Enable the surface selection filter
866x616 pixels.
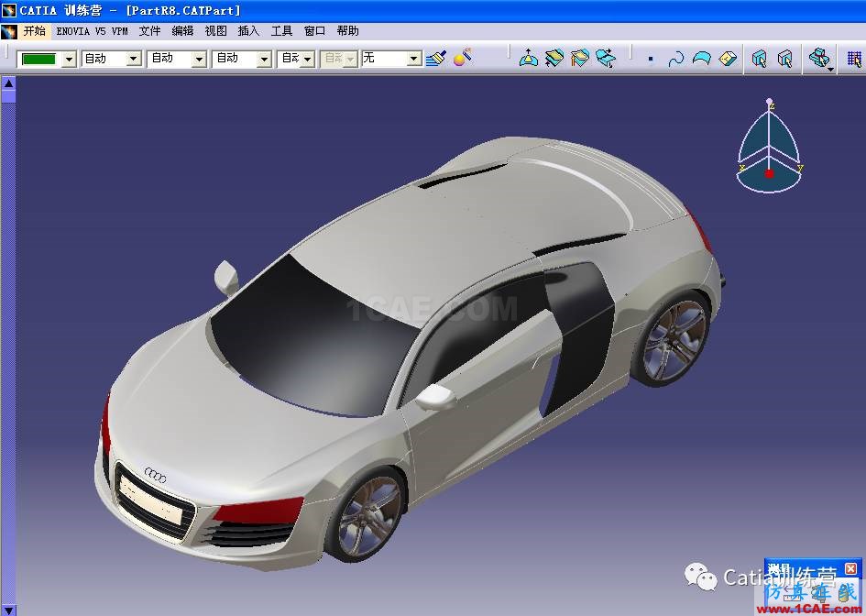(701, 58)
